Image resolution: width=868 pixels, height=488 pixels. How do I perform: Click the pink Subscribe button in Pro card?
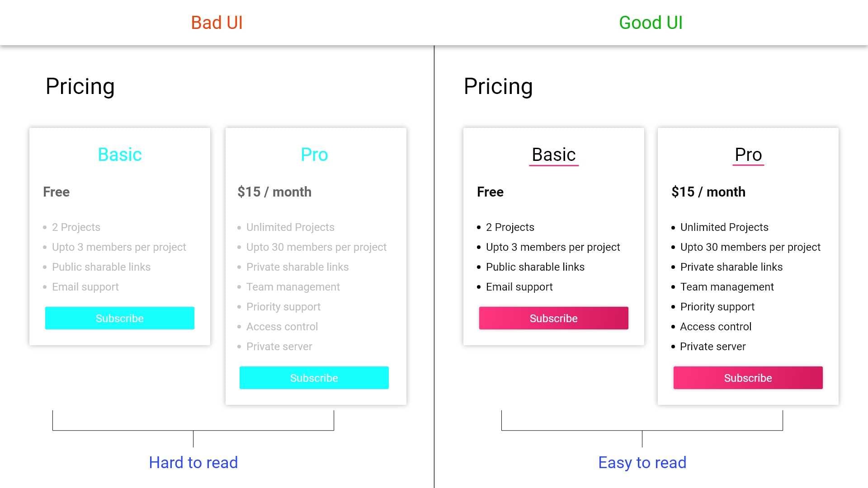pyautogui.click(x=748, y=378)
